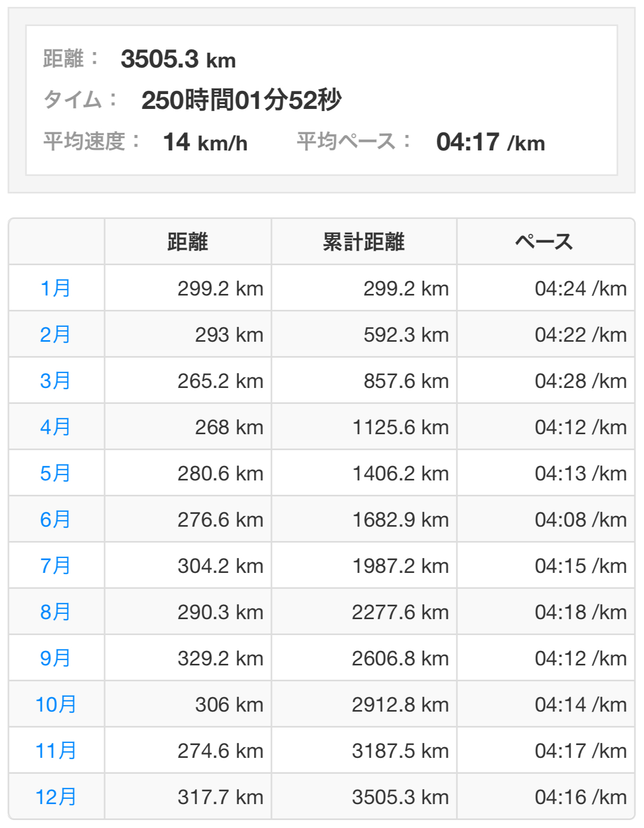The height and width of the screenshot is (828, 644).
Task: Open the 2月 month link
Action: point(55,334)
